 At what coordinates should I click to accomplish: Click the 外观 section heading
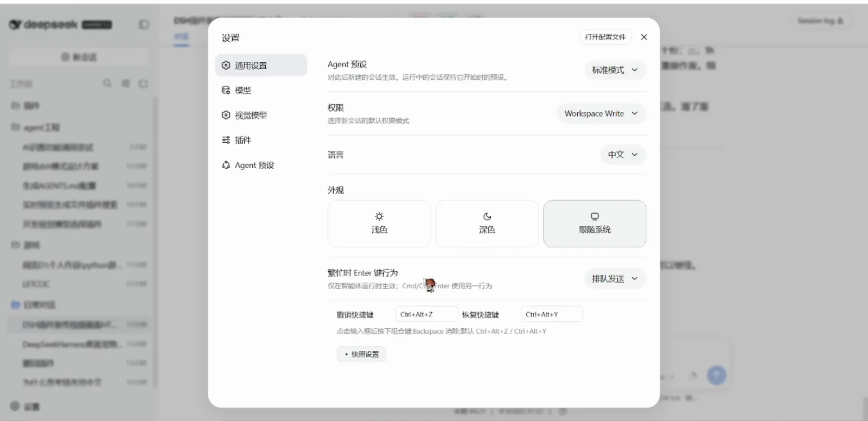(x=336, y=190)
